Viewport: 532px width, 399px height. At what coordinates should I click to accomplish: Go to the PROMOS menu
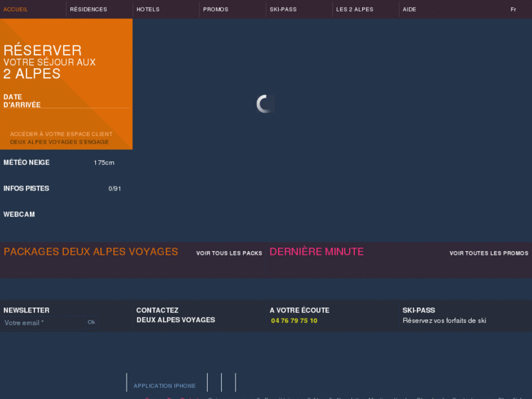216,10
